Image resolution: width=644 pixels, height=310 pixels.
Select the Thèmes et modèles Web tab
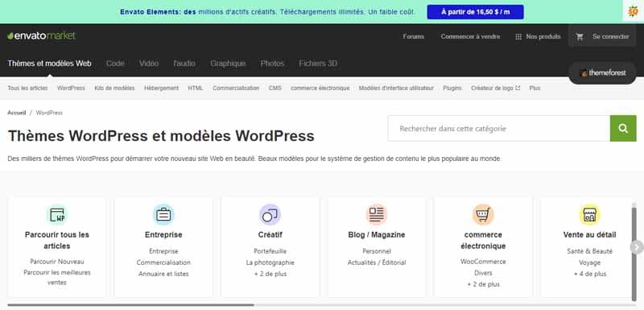(x=49, y=64)
